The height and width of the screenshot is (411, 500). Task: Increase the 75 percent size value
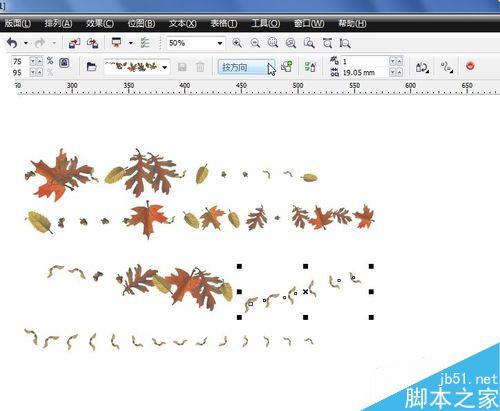[x=40, y=61]
